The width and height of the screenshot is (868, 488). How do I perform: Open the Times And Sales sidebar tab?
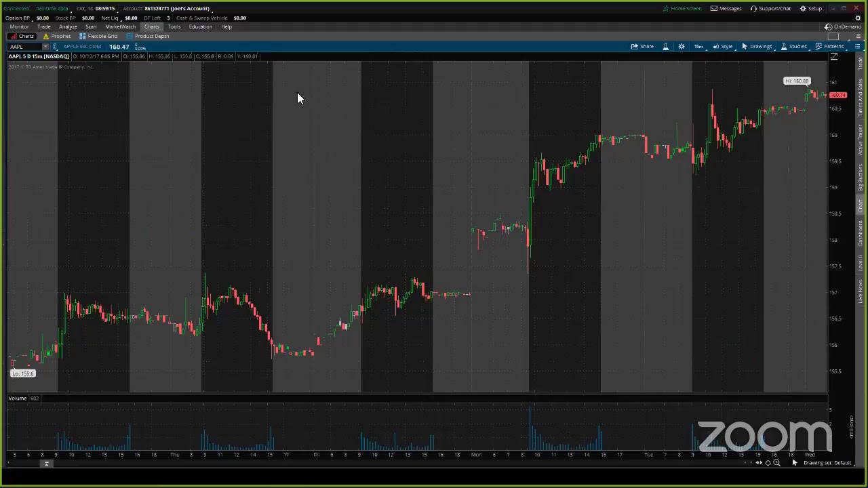(861, 98)
